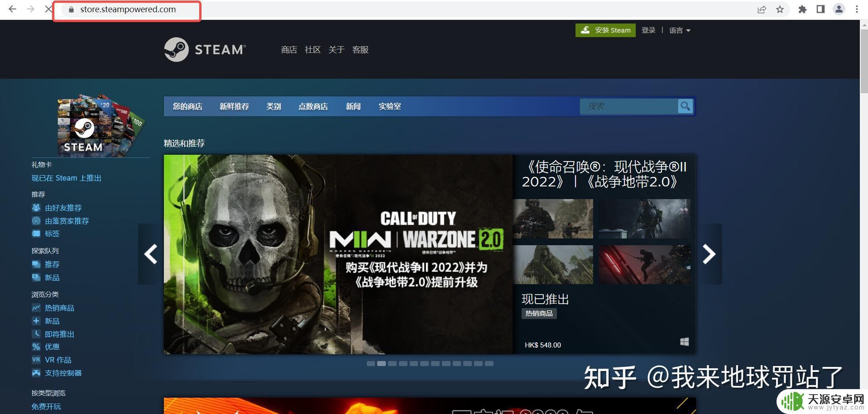Click the search magnifier button

(686, 106)
